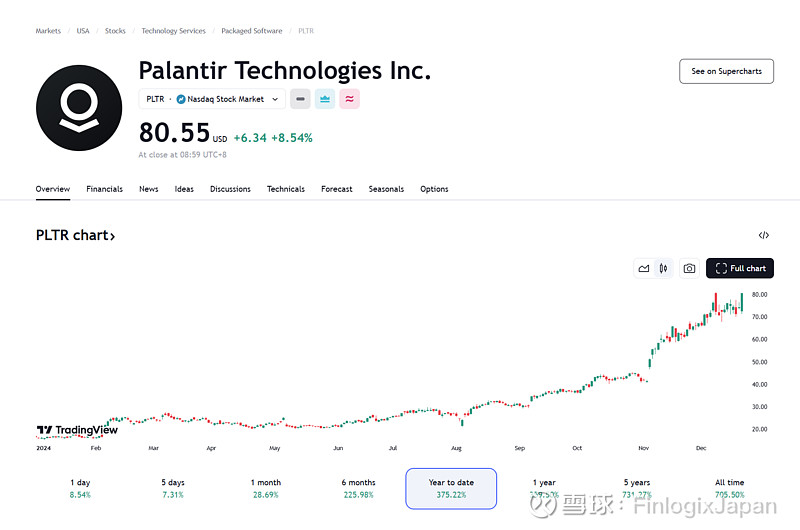Select the Year to date range
This screenshot has width=800, height=530.
coord(451,488)
